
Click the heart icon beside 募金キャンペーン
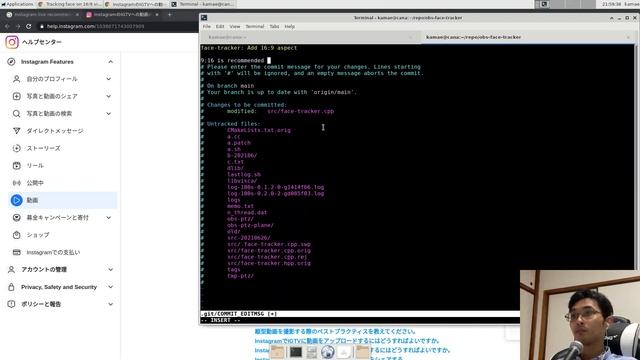tap(17, 218)
